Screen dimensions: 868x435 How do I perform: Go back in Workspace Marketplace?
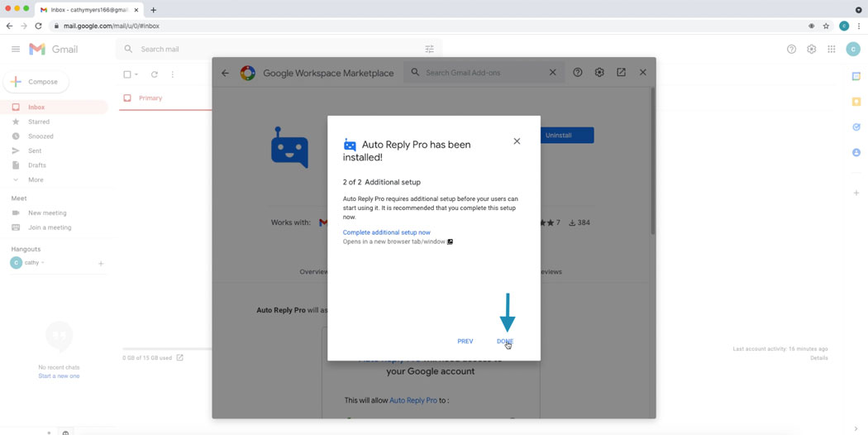225,73
